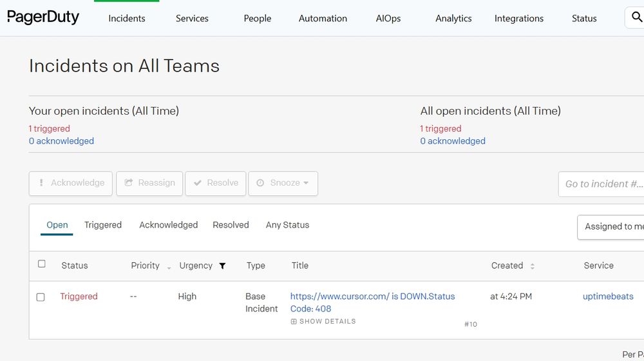The width and height of the screenshot is (644, 361).
Task: Click the Service column header
Action: [599, 266]
